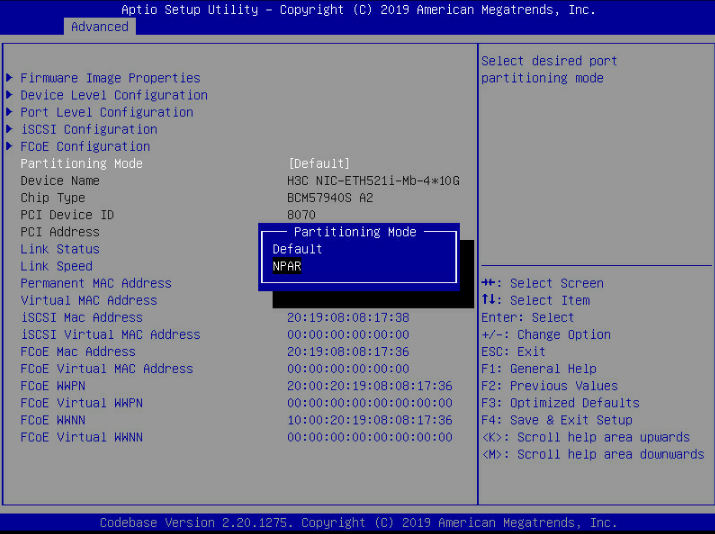Image resolution: width=715 pixels, height=534 pixels.
Task: Expand FCoE Configuration arrow
Action: coord(9,146)
